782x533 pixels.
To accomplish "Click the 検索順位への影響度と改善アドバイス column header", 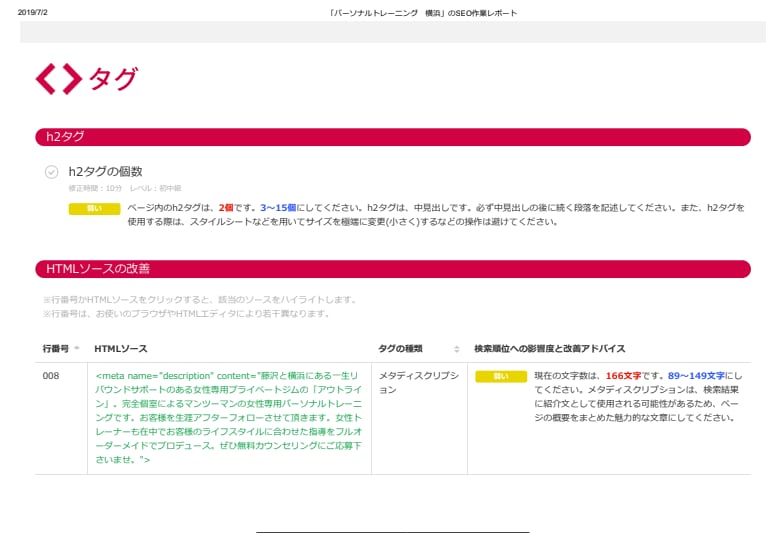I will [550, 349].
